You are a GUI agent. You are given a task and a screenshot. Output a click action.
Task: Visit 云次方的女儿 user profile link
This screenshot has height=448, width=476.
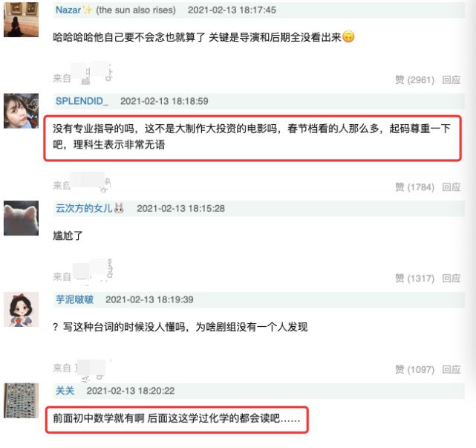(x=84, y=208)
